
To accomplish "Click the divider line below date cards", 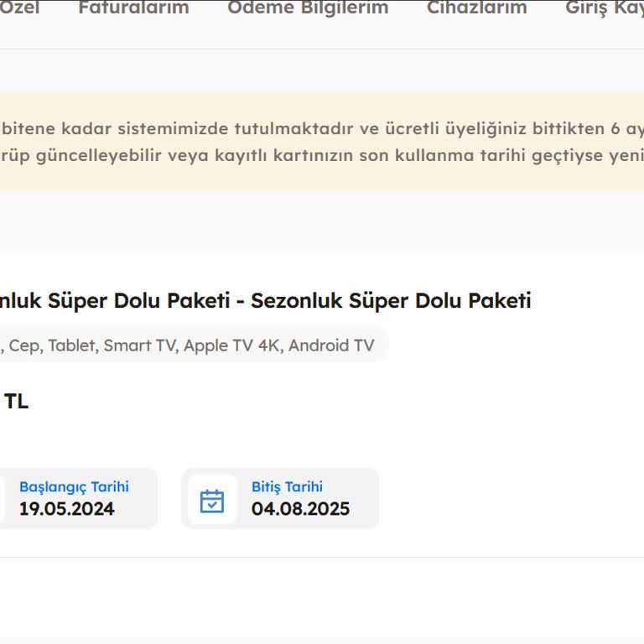I will (322, 558).
